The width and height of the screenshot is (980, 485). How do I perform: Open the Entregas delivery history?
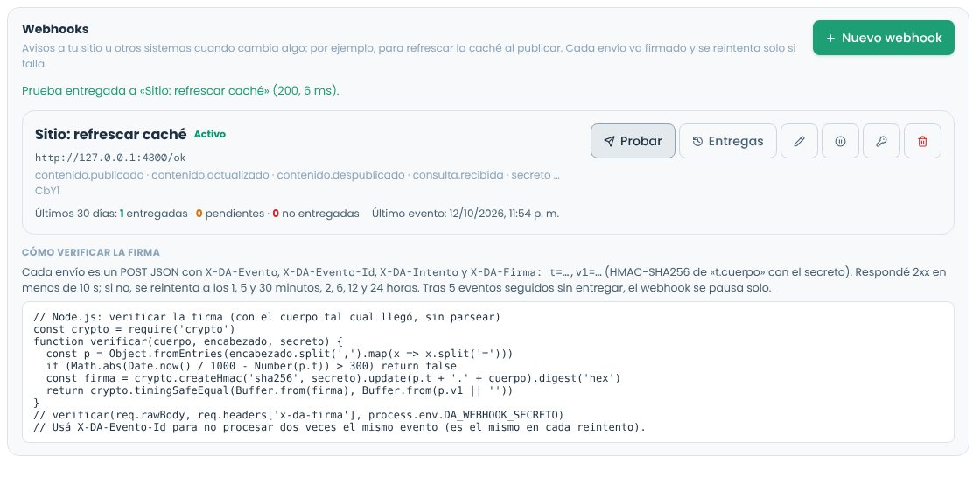727,141
